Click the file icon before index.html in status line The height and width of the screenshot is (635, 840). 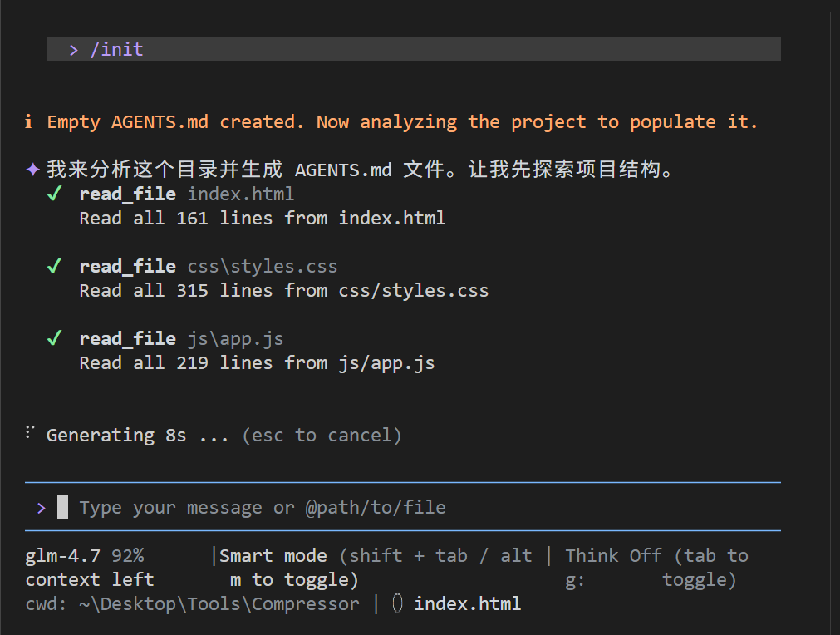click(397, 603)
